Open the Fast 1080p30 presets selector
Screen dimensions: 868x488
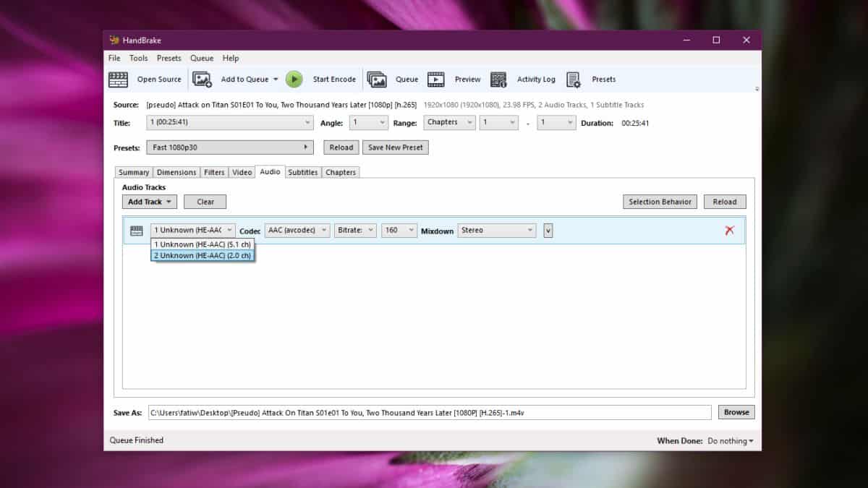pyautogui.click(x=230, y=147)
